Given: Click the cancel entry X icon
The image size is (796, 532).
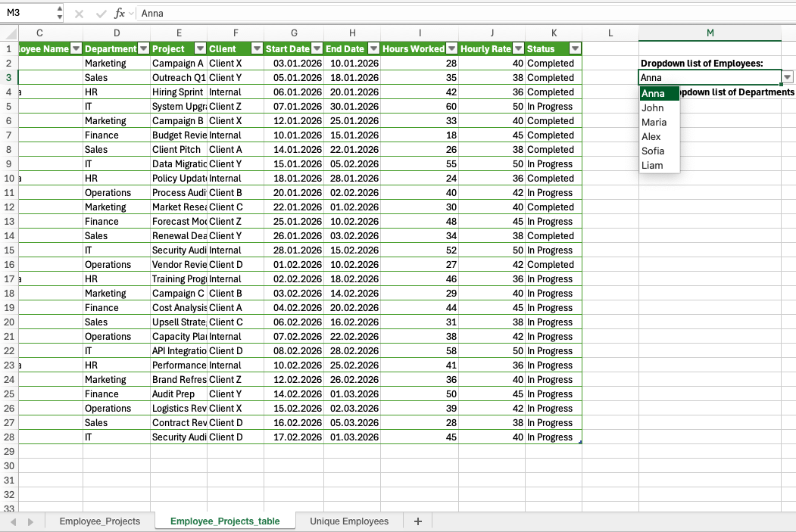Looking at the screenshot, I should coord(80,14).
